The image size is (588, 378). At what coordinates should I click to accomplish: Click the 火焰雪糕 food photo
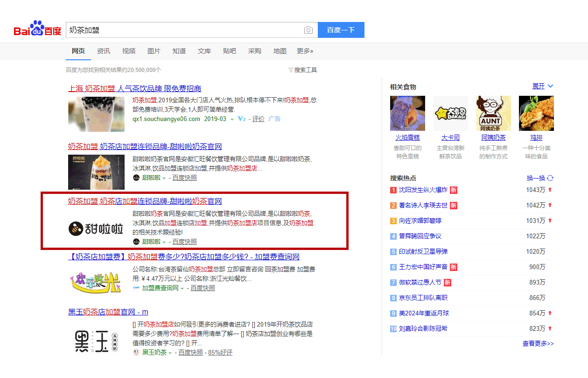407,114
